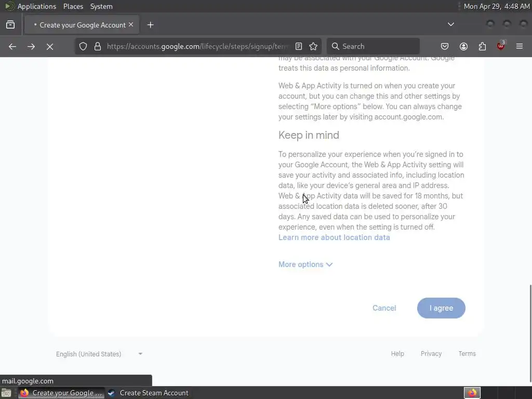Click the Keep in mind heading

coord(309,135)
